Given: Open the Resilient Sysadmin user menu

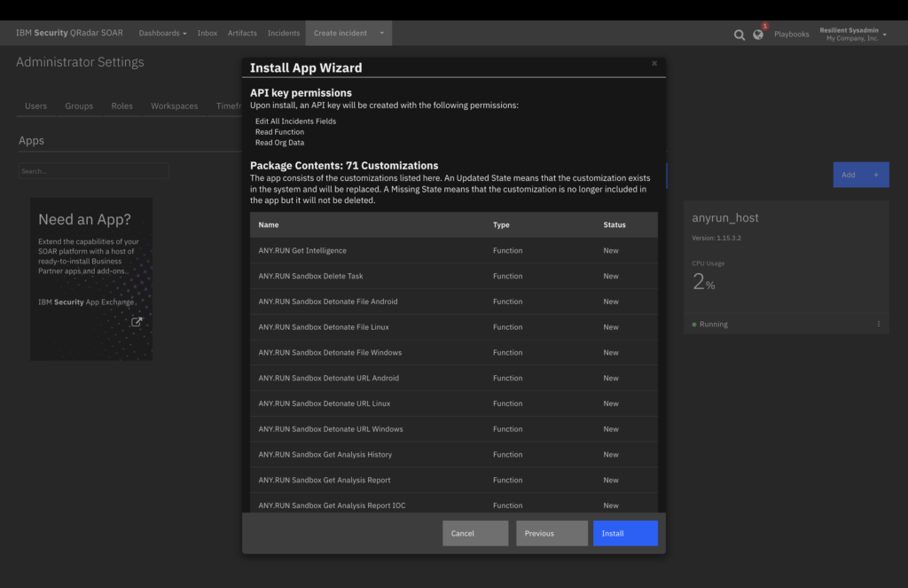Looking at the screenshot, I should pyautogui.click(x=852, y=34).
